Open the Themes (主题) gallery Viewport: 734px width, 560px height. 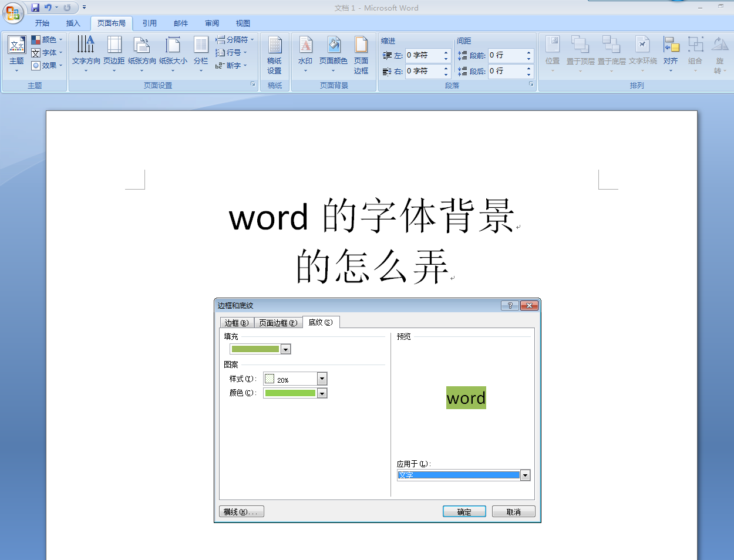16,53
